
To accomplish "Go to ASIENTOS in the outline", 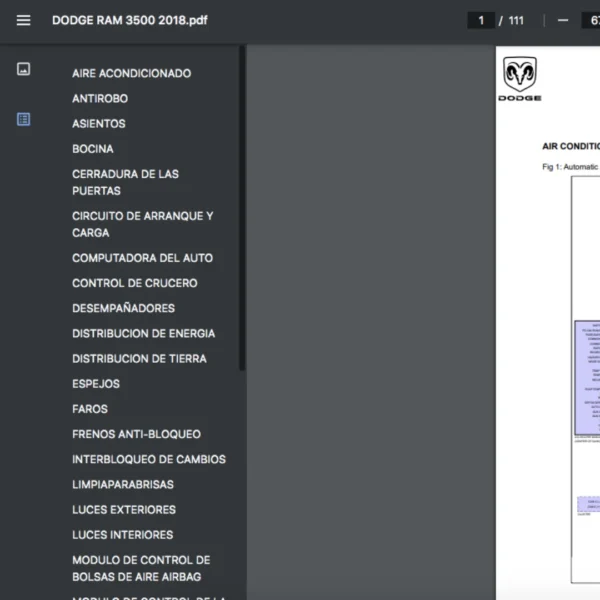I will [x=99, y=123].
